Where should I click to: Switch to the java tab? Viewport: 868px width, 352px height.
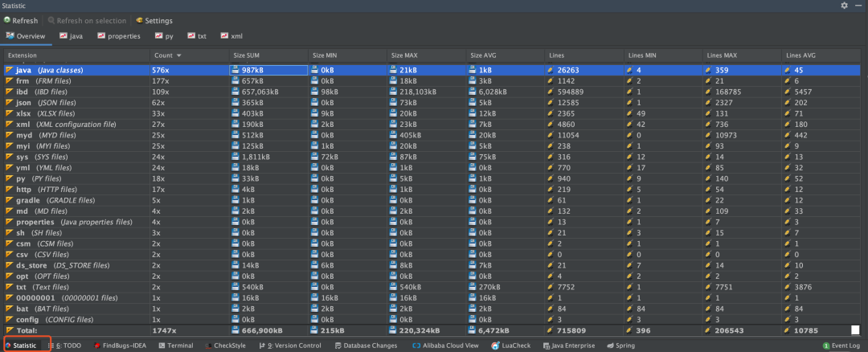click(x=72, y=36)
